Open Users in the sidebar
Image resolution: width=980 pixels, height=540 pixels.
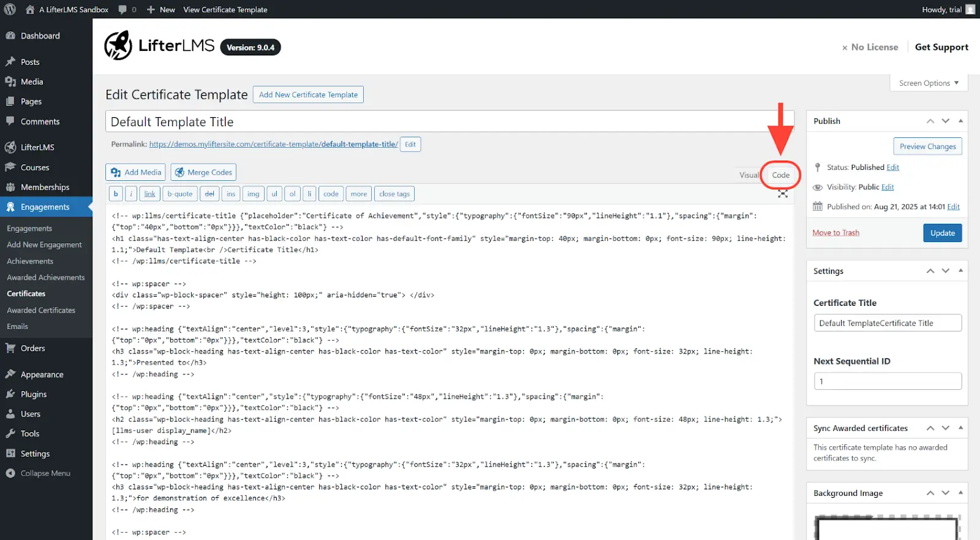pyautogui.click(x=31, y=414)
